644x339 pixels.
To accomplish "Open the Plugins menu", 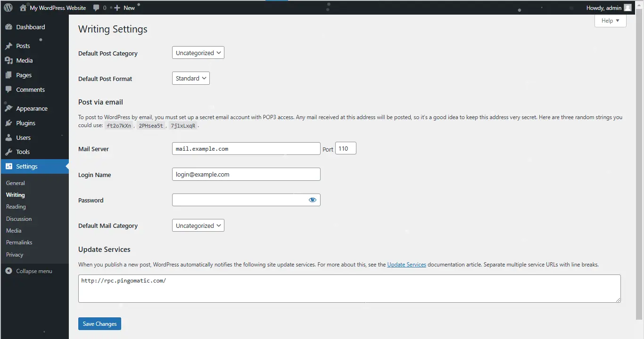I will tap(34, 123).
